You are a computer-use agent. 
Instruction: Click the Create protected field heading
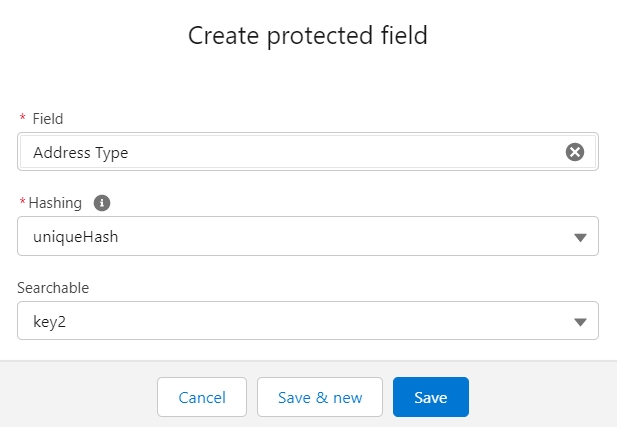(308, 36)
